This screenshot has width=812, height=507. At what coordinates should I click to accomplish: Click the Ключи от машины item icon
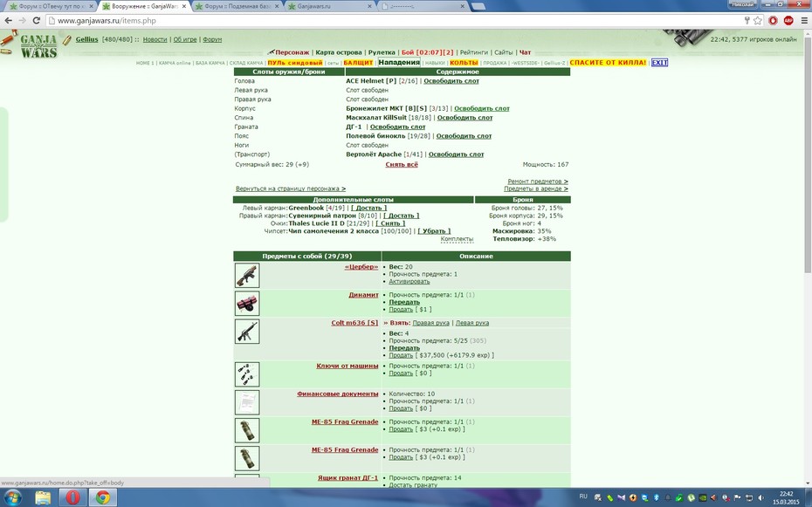[247, 374]
